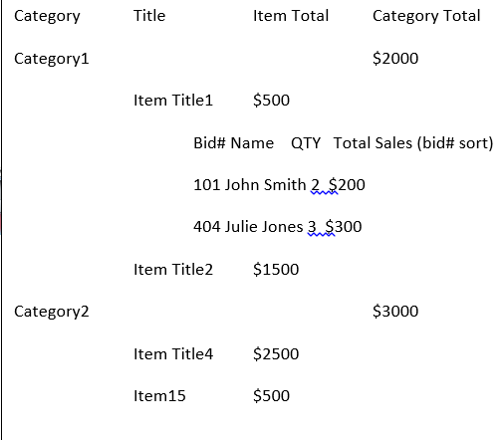Image resolution: width=504 pixels, height=440 pixels.
Task: Click the Item Title2 text
Action: pyautogui.click(x=173, y=270)
